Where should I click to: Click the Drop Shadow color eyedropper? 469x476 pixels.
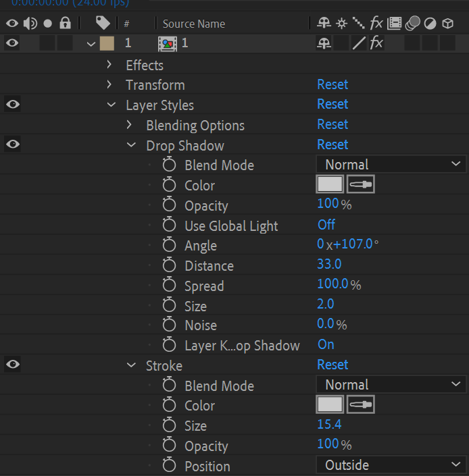pos(361,184)
